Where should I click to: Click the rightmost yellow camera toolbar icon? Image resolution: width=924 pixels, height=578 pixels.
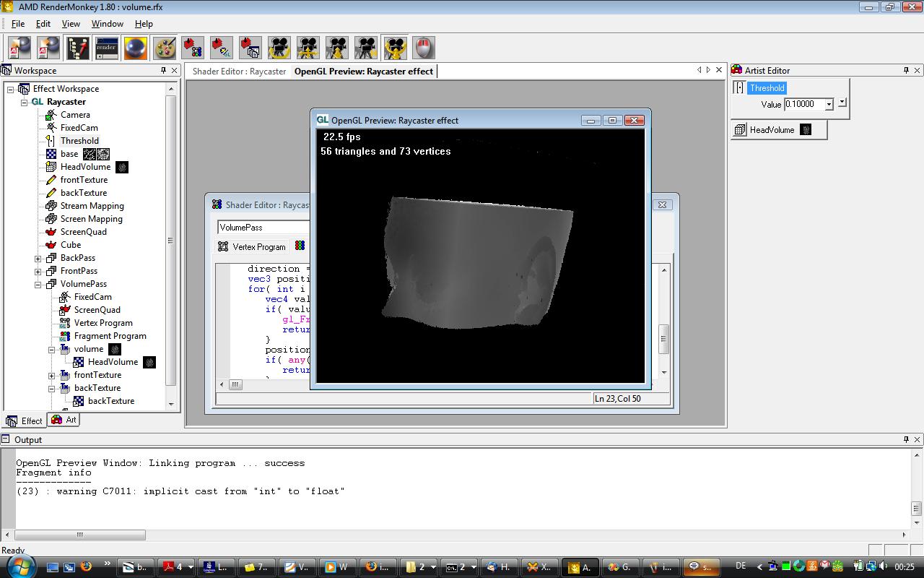coord(395,48)
